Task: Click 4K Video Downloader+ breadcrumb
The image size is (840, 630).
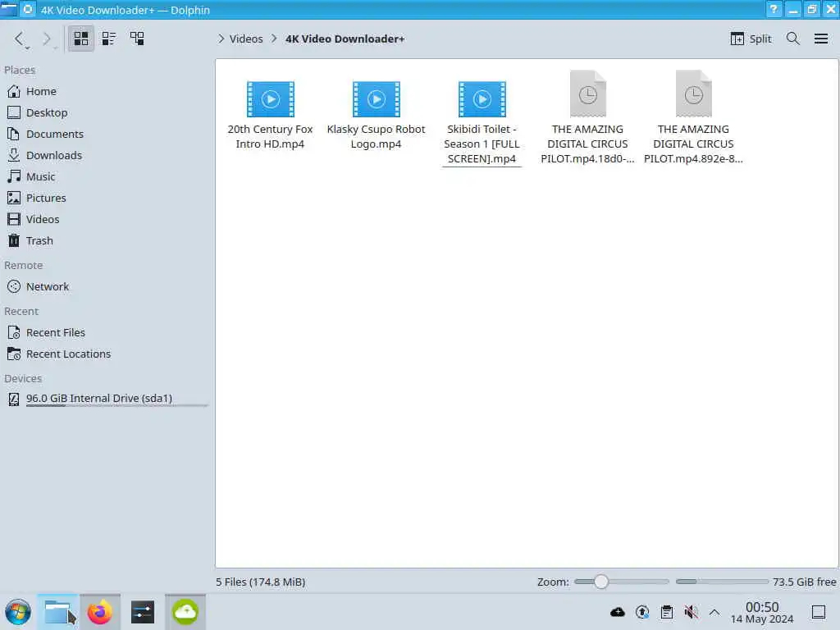Action: (345, 39)
